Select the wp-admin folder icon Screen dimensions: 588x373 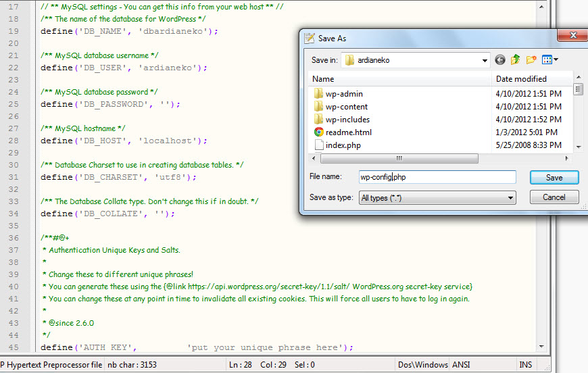tap(318, 93)
